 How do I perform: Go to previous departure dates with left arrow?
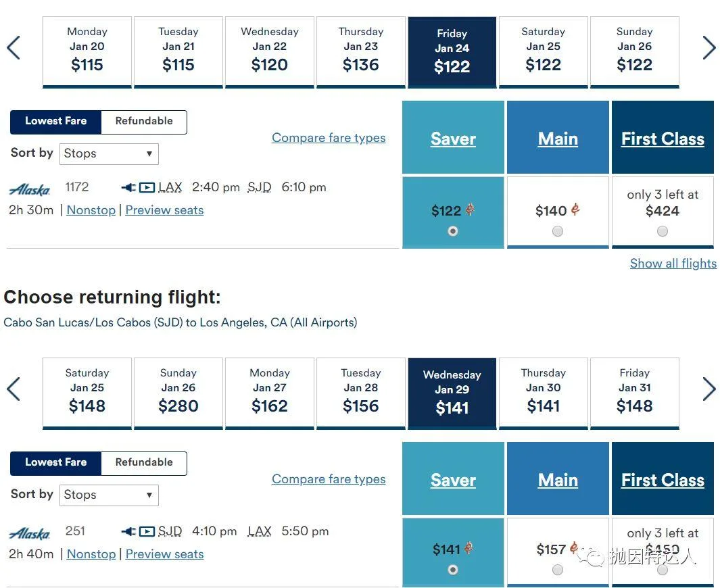coord(14,48)
